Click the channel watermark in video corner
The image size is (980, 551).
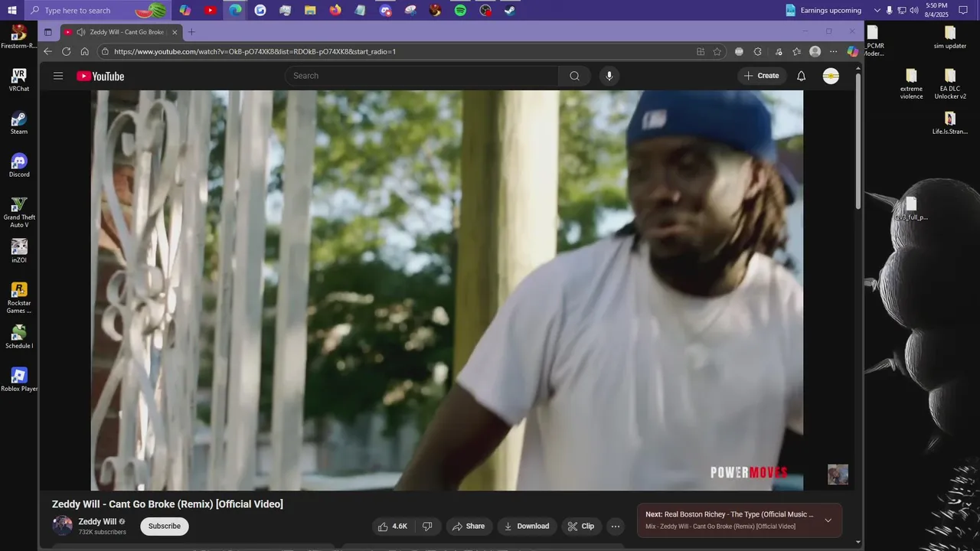[838, 474]
